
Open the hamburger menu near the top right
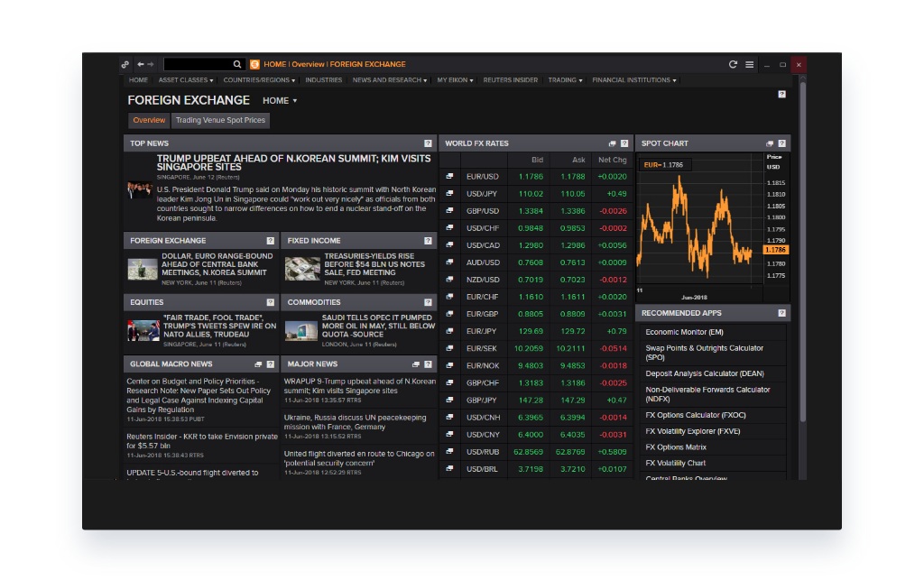(x=750, y=64)
